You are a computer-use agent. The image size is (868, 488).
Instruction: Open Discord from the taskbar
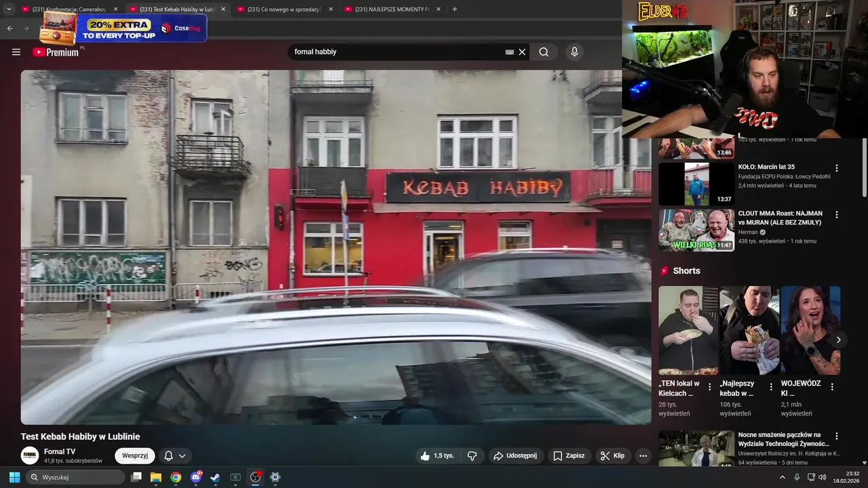click(x=196, y=477)
